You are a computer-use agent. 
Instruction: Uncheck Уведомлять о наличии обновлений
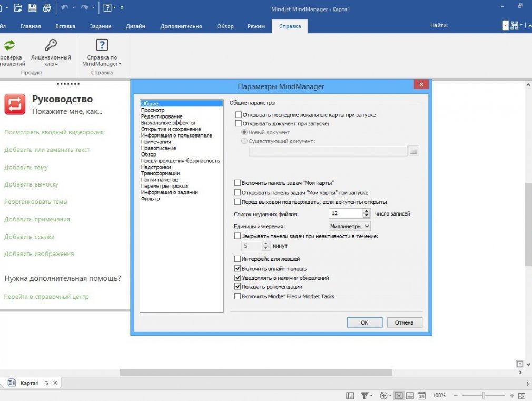point(238,277)
